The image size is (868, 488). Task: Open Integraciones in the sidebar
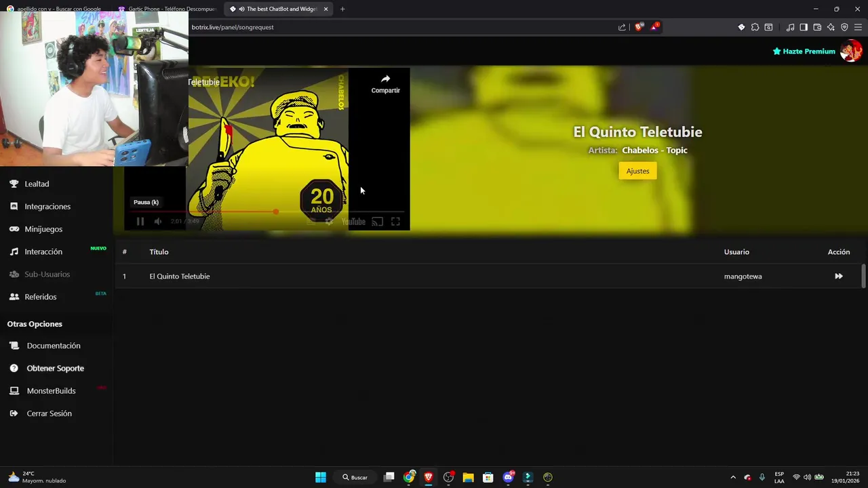point(47,206)
